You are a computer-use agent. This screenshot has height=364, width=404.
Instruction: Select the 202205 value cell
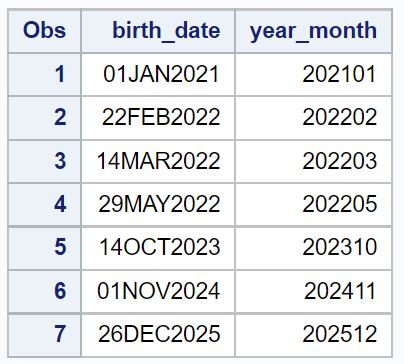(313, 204)
